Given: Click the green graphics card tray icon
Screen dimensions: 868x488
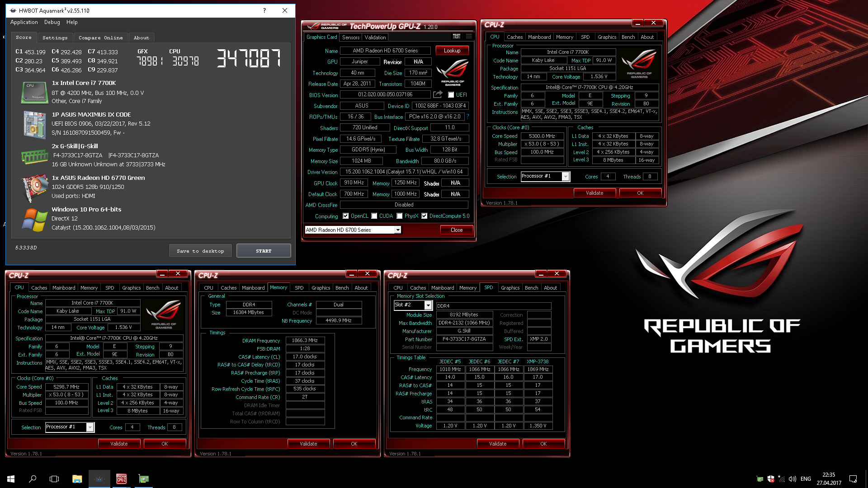Looking at the screenshot, I should click(x=760, y=479).
